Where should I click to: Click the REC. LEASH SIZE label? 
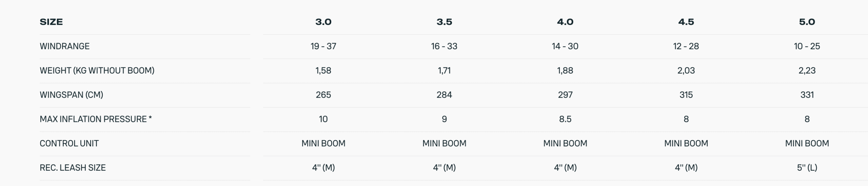(x=73, y=168)
